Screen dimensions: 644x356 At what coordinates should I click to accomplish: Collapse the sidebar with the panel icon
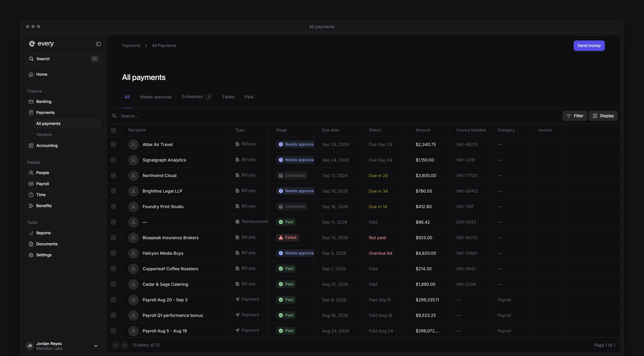click(x=98, y=44)
